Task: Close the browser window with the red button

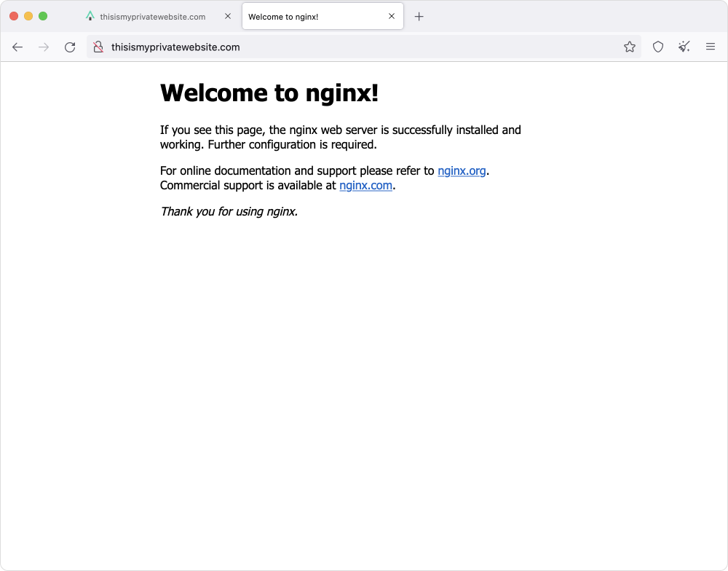Action: (x=14, y=16)
